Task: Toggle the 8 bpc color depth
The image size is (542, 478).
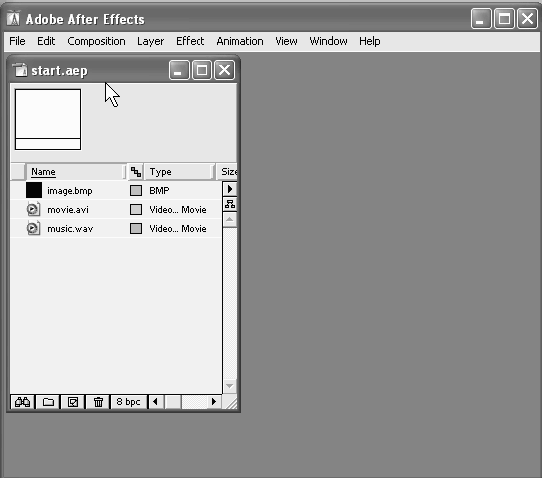Action: point(129,402)
